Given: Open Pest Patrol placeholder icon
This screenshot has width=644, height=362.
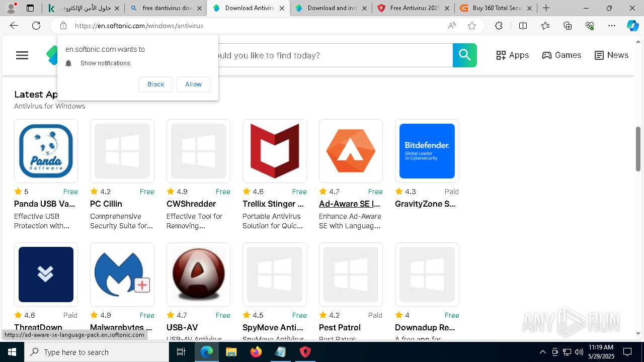Looking at the screenshot, I should click(351, 275).
